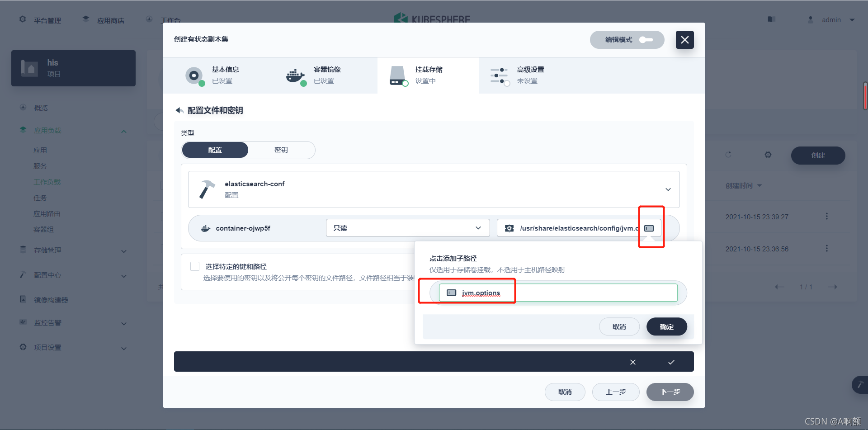Expand the 配置中心 sidebar section
The height and width of the screenshot is (430, 868).
pyautogui.click(x=124, y=276)
